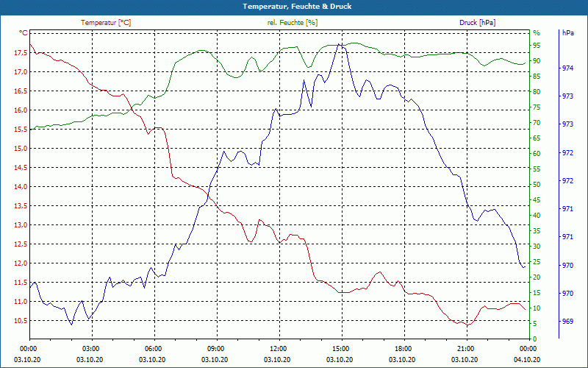Click green humidity axis value '75'
Image resolution: width=588 pixels, height=368 pixels.
point(537,107)
